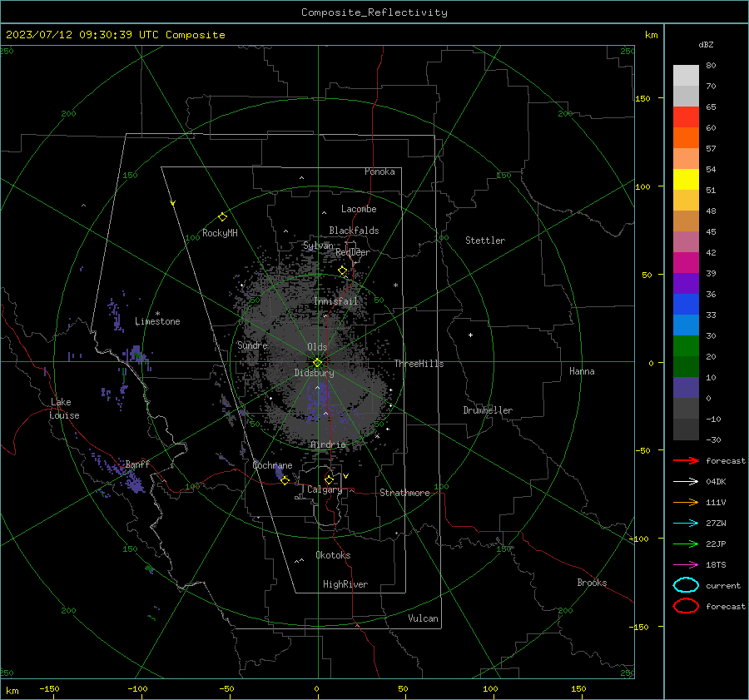Image resolution: width=749 pixels, height=700 pixels.
Task: Click the magenta 18TS arrow legend icon
Action: click(x=686, y=565)
